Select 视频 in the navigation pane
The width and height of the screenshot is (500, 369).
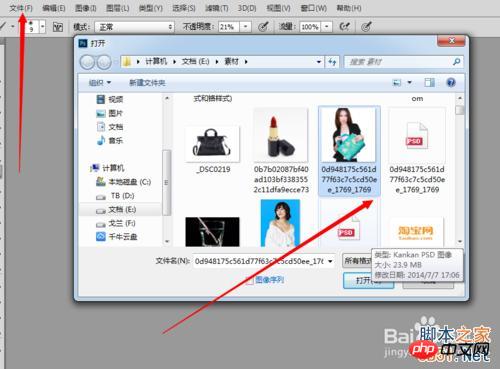pos(110,99)
